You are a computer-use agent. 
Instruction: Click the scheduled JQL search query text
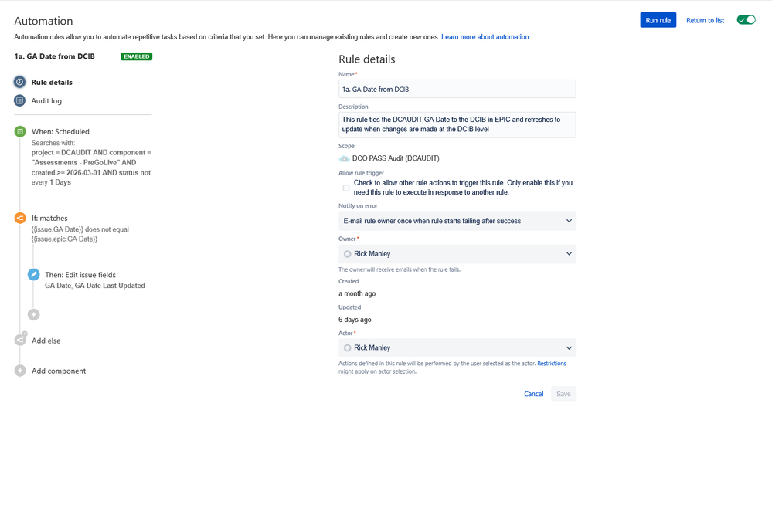[x=91, y=162]
